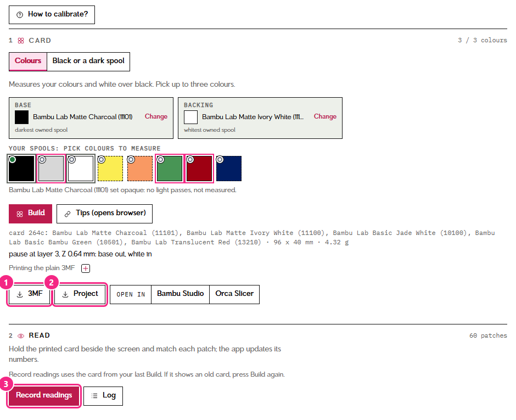Toggle the radio dot on red spool

pos(190,160)
